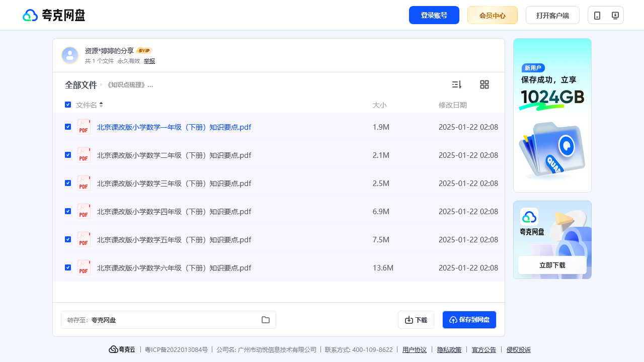Click the 下载 button
Viewport: 644px width, 362px height.
click(x=416, y=320)
